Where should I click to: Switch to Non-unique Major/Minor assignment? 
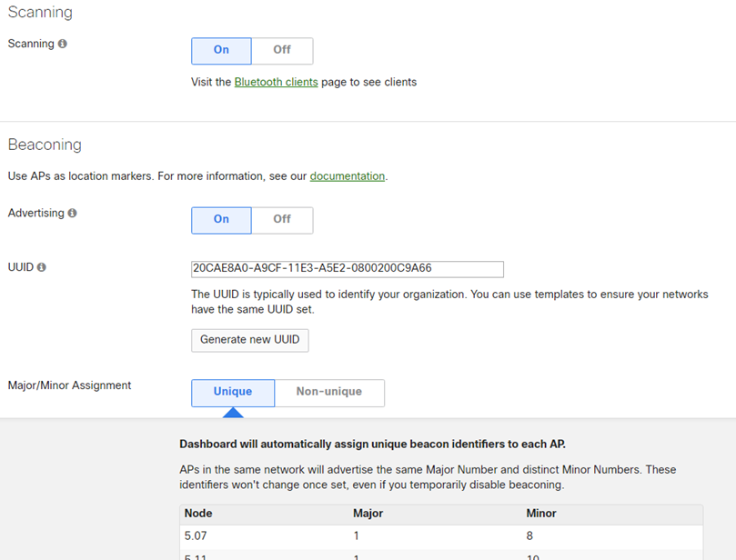point(328,392)
